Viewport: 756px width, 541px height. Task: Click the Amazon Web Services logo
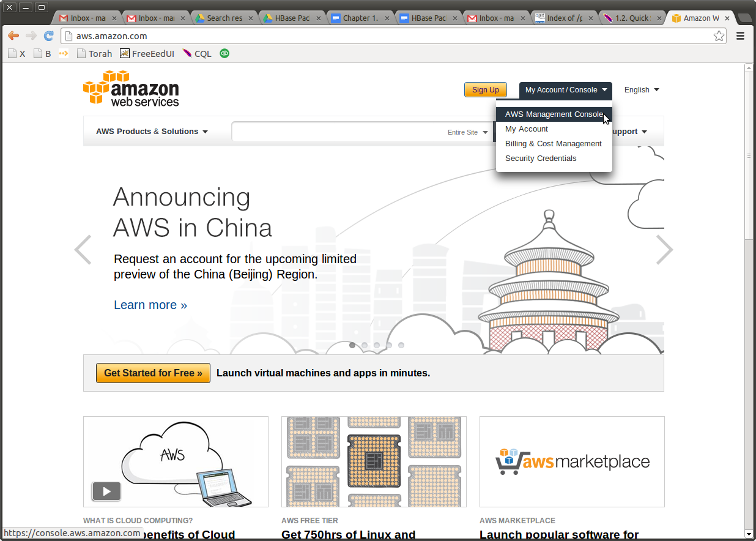click(x=131, y=89)
